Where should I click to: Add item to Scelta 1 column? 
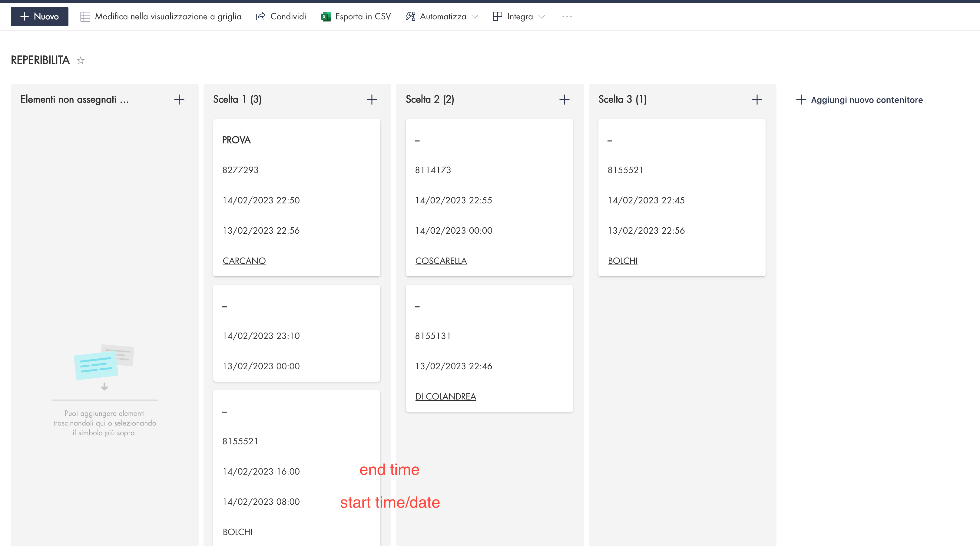pyautogui.click(x=372, y=100)
